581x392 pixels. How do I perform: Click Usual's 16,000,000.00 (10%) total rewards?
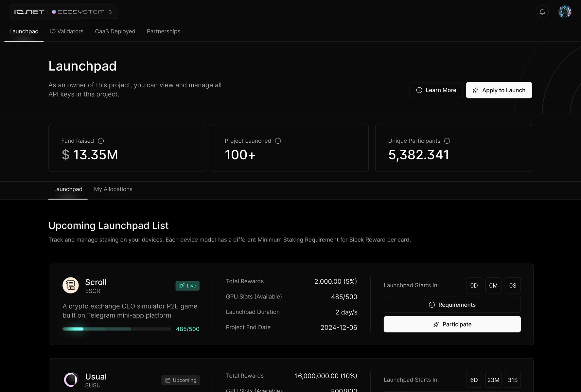click(326, 376)
